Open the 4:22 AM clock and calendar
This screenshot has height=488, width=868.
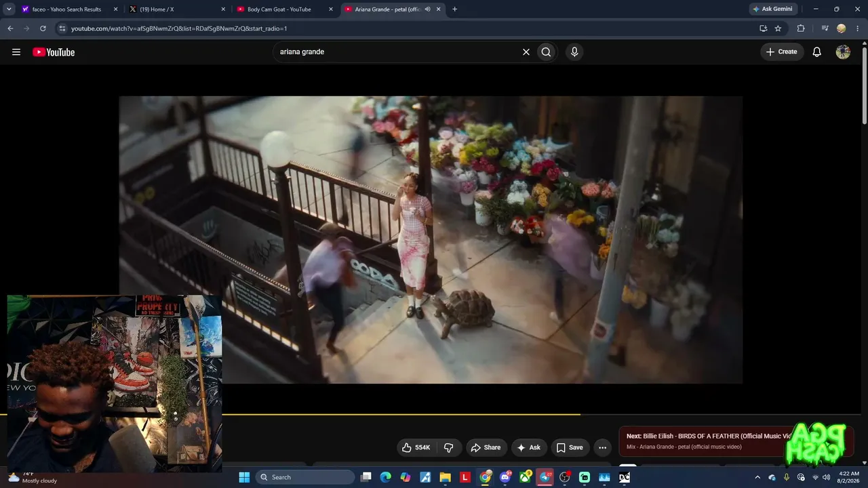[x=849, y=477]
